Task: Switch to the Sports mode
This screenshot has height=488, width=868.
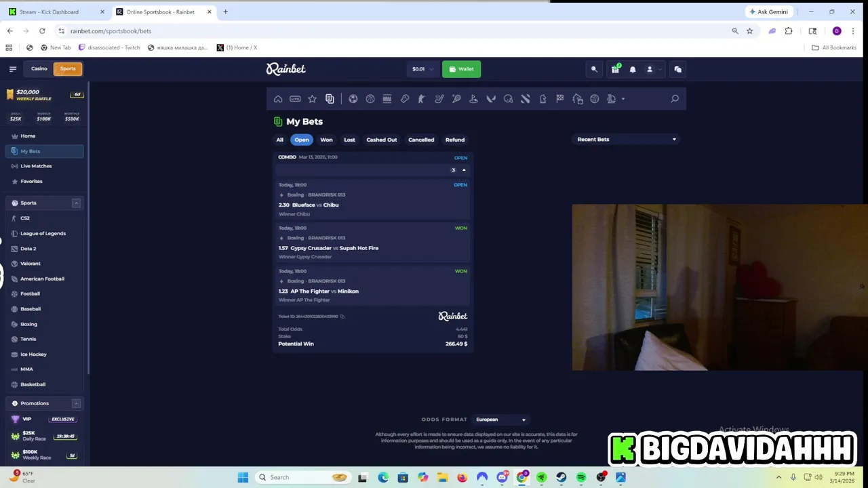Action: (x=68, y=68)
